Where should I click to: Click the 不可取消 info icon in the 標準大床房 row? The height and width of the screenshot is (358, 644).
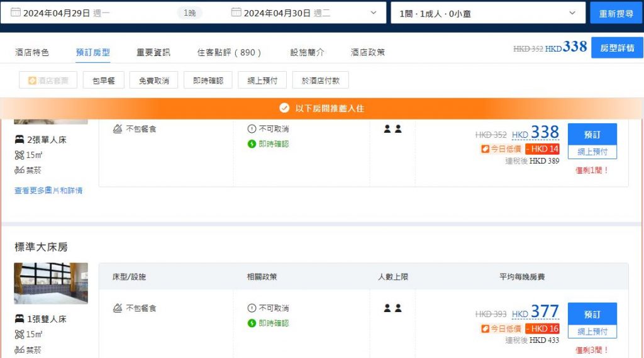[x=252, y=308]
